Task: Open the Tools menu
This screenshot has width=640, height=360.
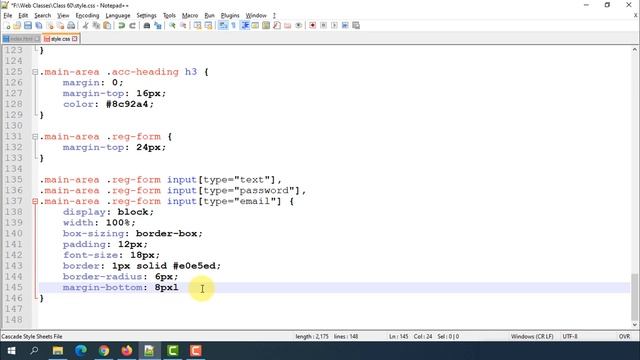Action: (169, 16)
